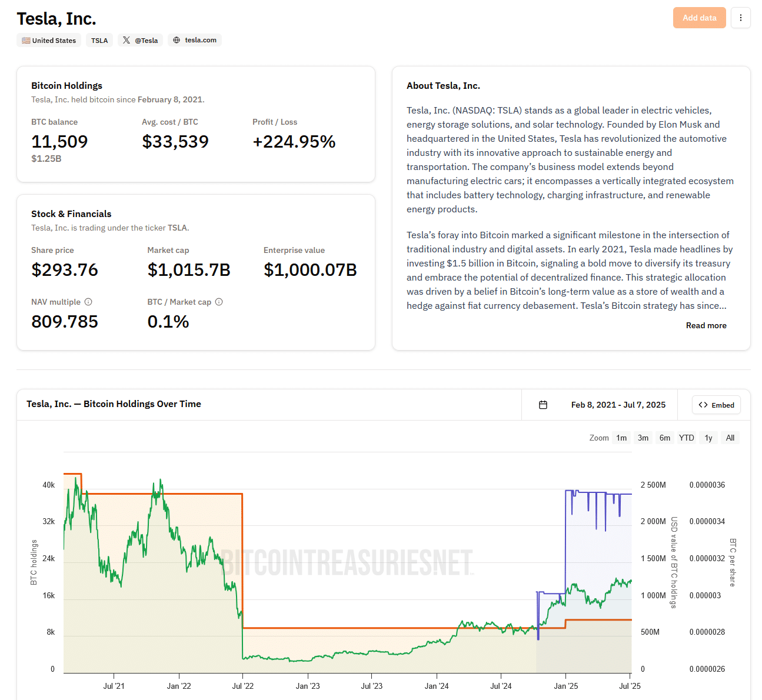Click the average cost value $33,539
762x700 pixels.
pos(175,142)
